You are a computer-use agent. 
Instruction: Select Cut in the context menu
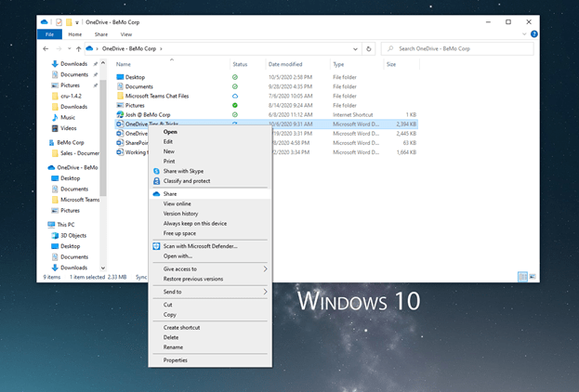(210, 305)
